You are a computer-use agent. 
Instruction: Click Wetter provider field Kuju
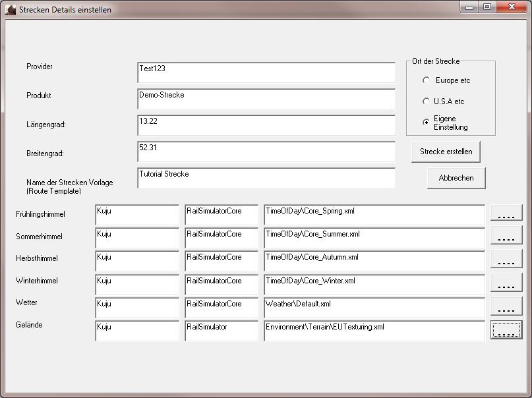point(137,308)
